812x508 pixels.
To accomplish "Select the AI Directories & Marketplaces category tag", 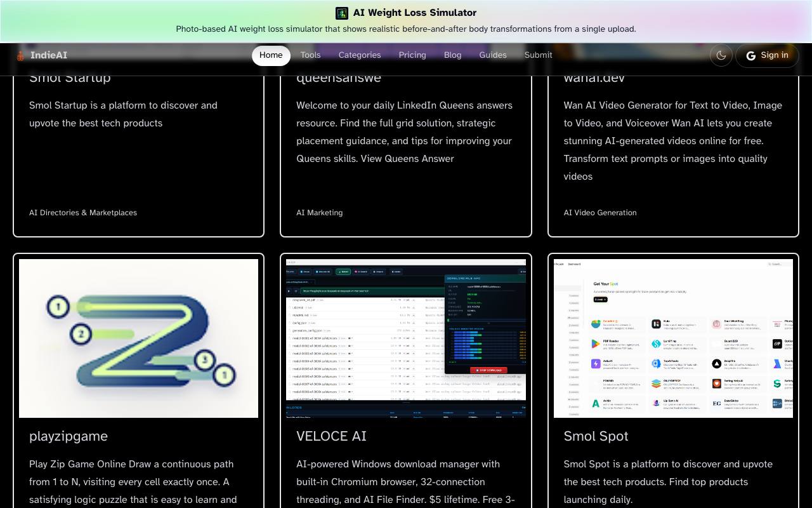I will click(83, 213).
